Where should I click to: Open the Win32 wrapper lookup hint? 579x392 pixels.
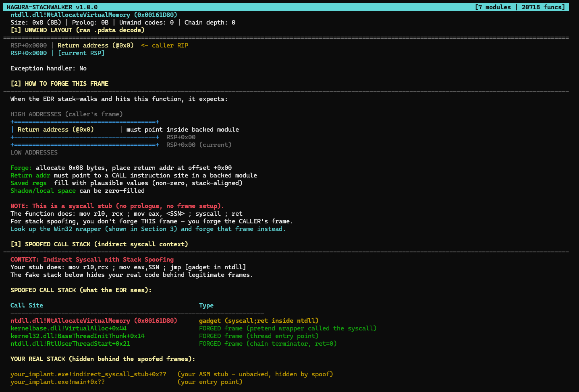[x=148, y=229]
